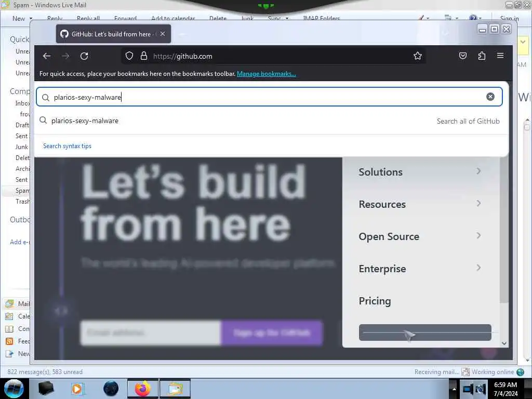Viewport: 532px width, 399px height.
Task: View site security padlock info
Action: coord(144,56)
